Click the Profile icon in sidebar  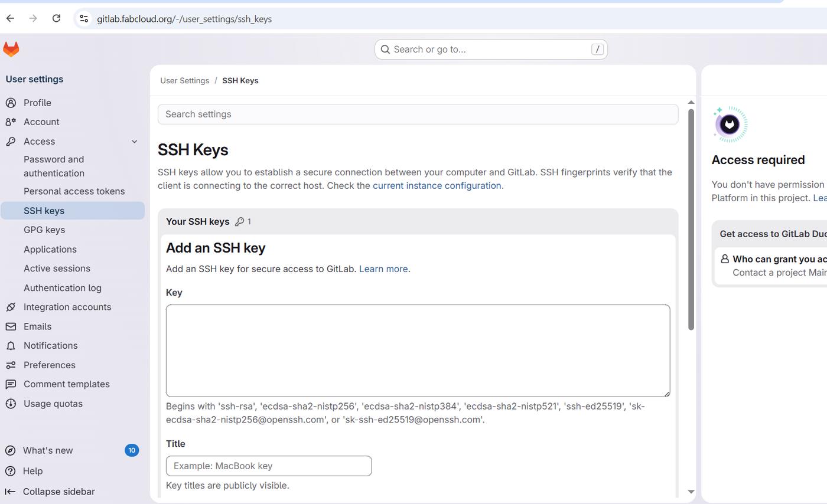(11, 103)
